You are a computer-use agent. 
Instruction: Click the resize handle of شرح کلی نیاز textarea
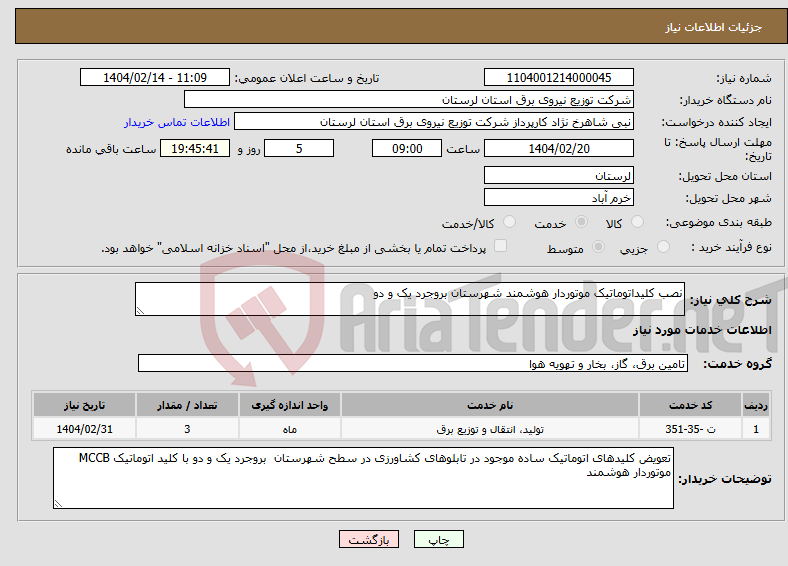click(140, 311)
